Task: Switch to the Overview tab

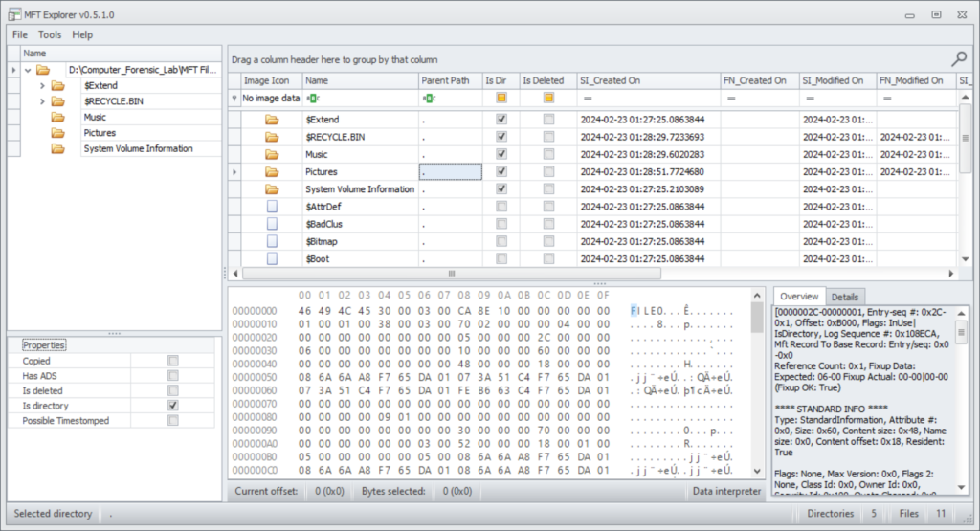Action: pos(799,297)
